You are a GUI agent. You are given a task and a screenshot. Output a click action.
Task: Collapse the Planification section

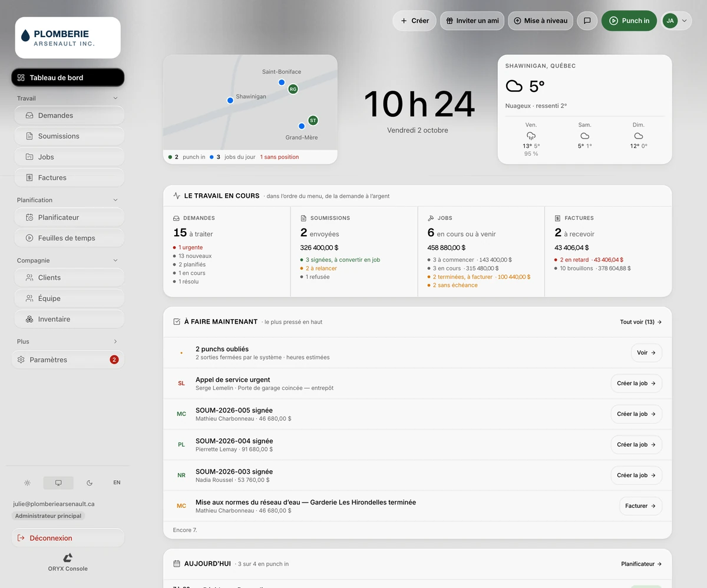(115, 200)
